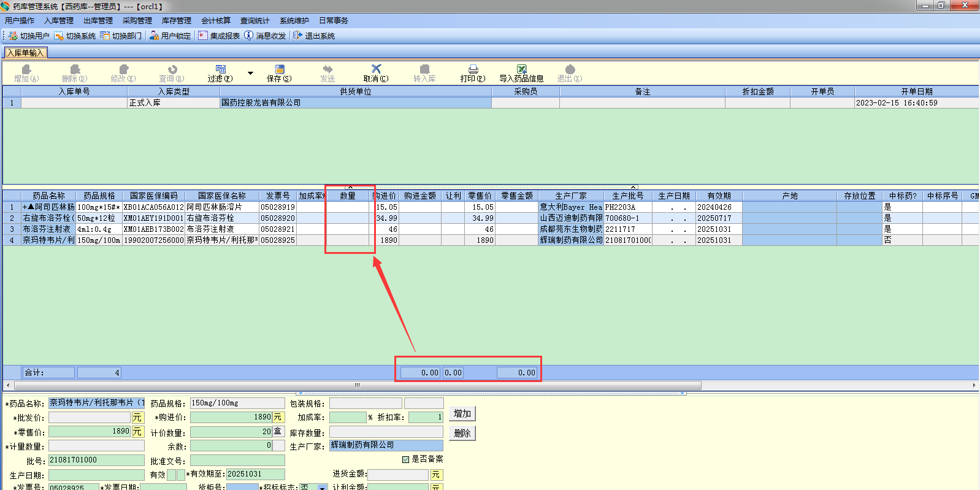Click the 删除(D) delete toolbar icon
Image resolution: width=980 pixels, height=490 pixels.
75,69
